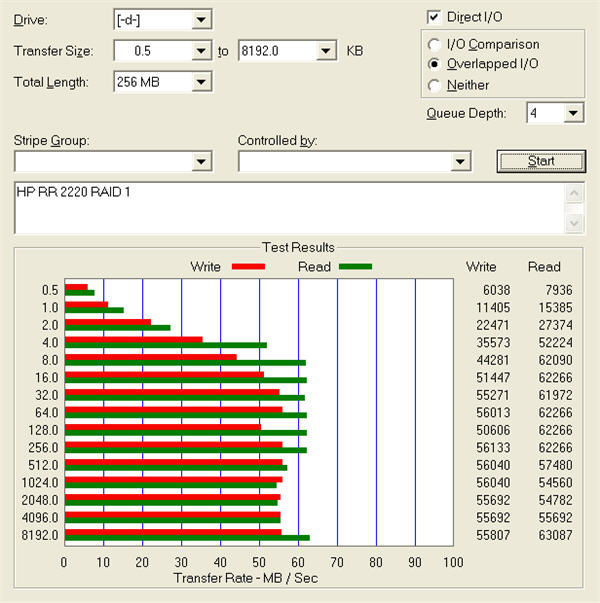Image resolution: width=600 pixels, height=603 pixels.
Task: Open the minimum Transfer Size dropdown showing 0.5
Action: (x=201, y=51)
